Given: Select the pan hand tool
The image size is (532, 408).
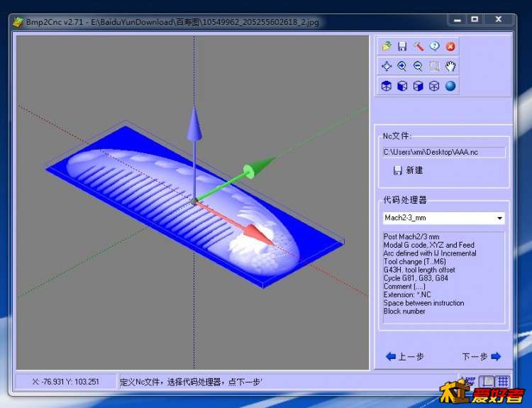Looking at the screenshot, I should (450, 66).
